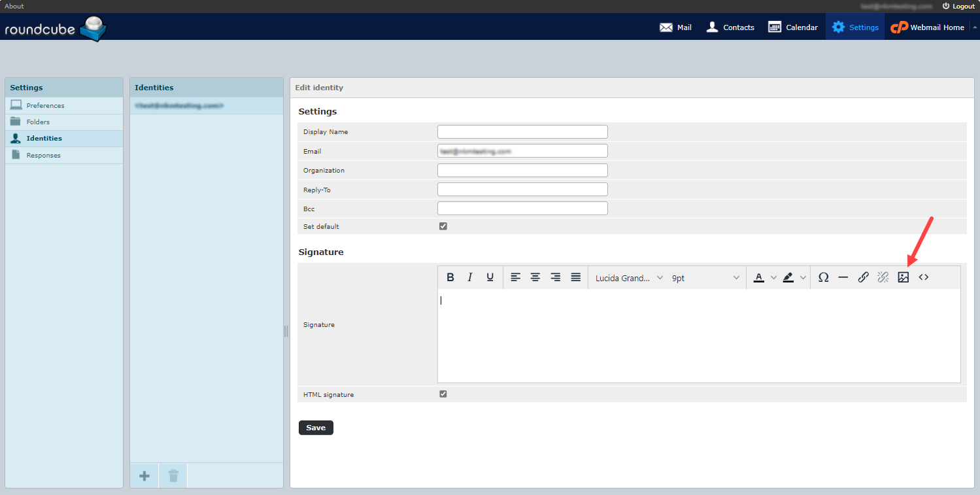Click the Reply-To input field
This screenshot has width=980, height=495.
point(522,190)
